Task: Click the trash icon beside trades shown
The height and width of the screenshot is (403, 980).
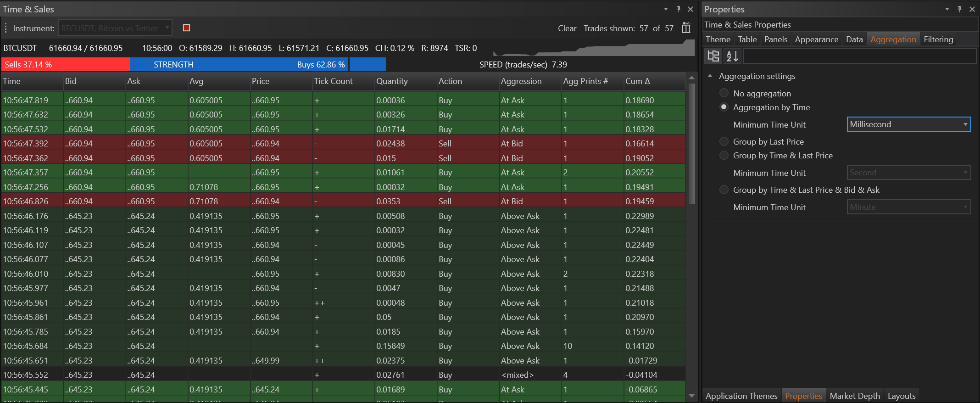Action: 686,28
